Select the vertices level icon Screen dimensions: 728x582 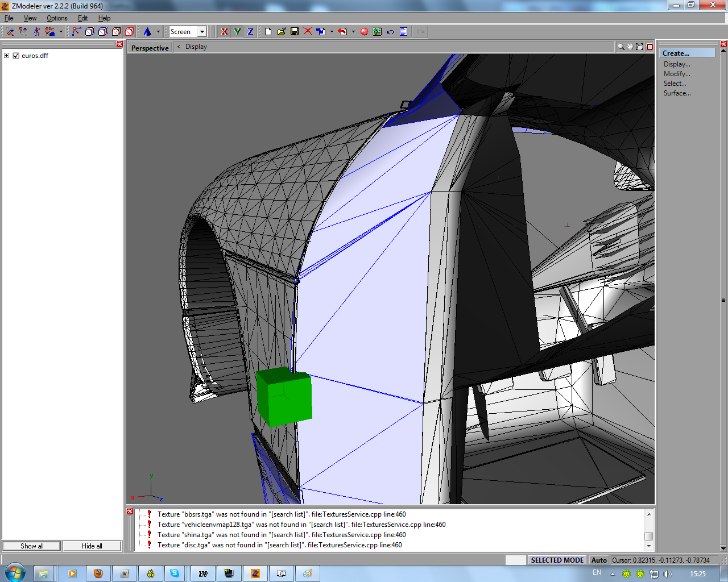coord(76,32)
